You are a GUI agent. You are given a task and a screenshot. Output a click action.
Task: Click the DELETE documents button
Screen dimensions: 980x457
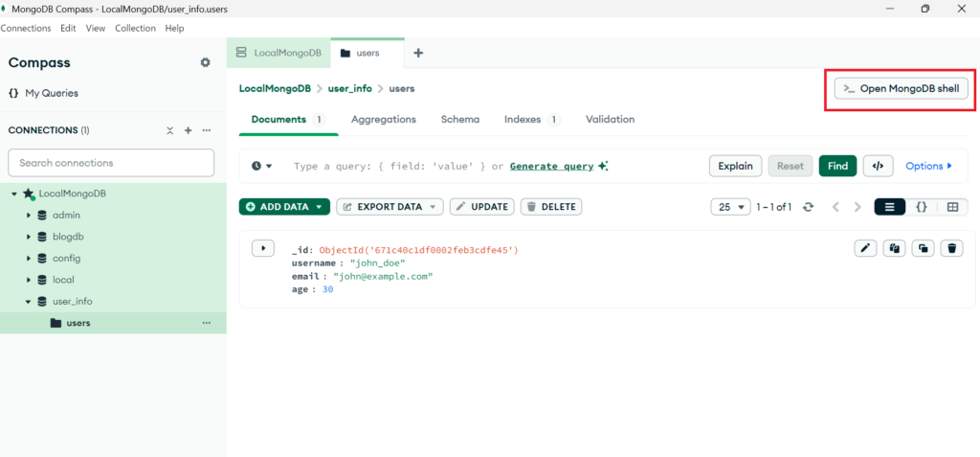coord(551,207)
